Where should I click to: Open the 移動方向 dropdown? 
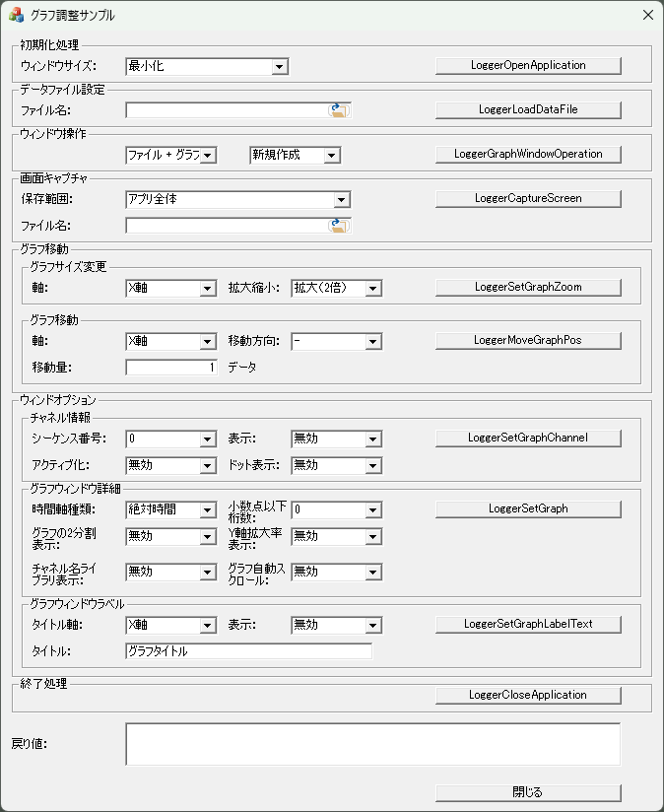372,342
